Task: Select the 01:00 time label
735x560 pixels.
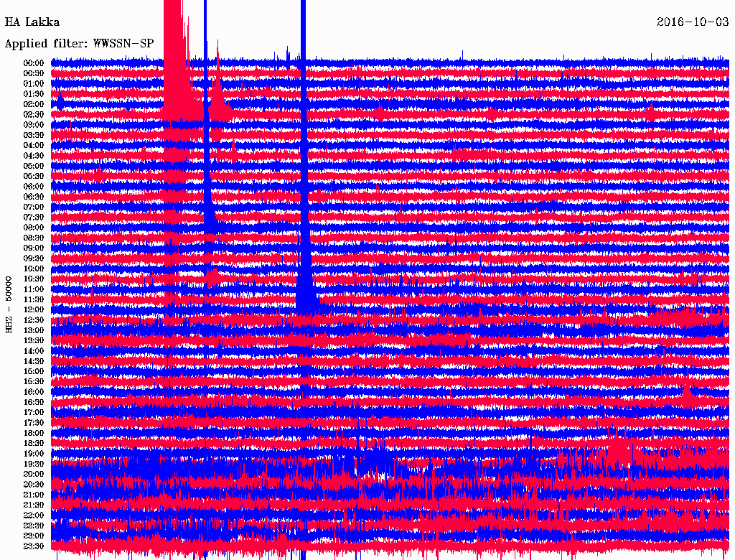Action: [34, 83]
